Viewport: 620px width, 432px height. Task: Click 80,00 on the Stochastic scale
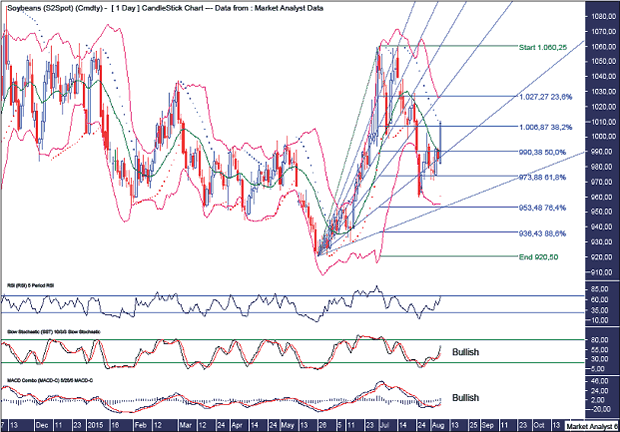coord(601,340)
